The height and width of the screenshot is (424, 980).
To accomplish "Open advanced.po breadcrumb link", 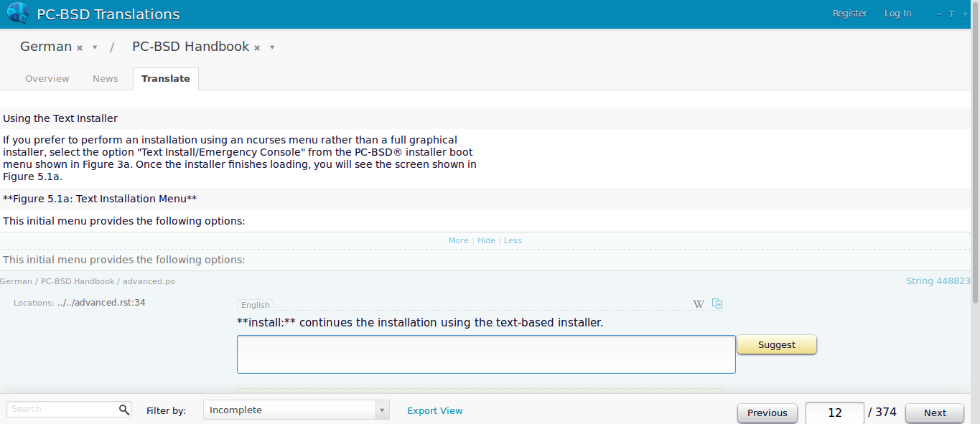I will pyautogui.click(x=149, y=281).
